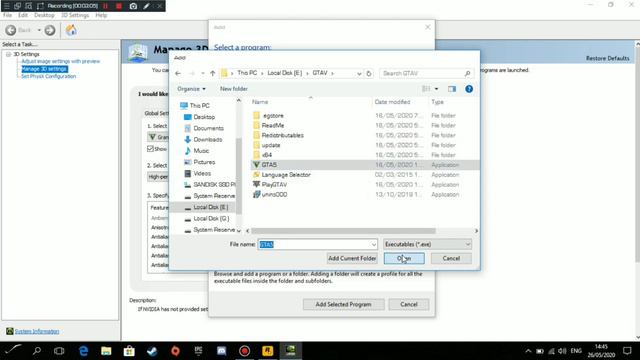
Task: Cancel the Add program dialog
Action: click(x=409, y=304)
